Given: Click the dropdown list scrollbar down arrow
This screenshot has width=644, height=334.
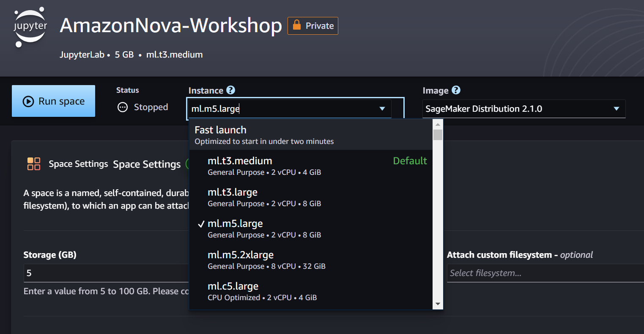Looking at the screenshot, I should point(438,304).
